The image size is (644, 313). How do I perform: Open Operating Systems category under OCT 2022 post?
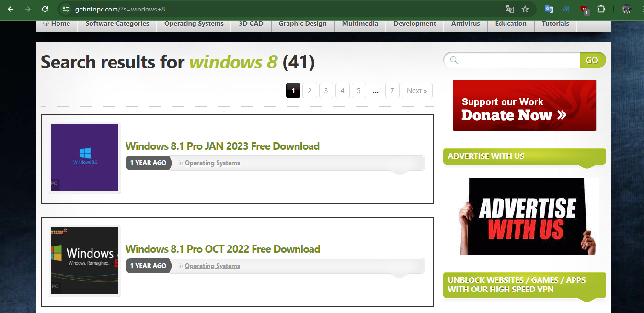(212, 266)
